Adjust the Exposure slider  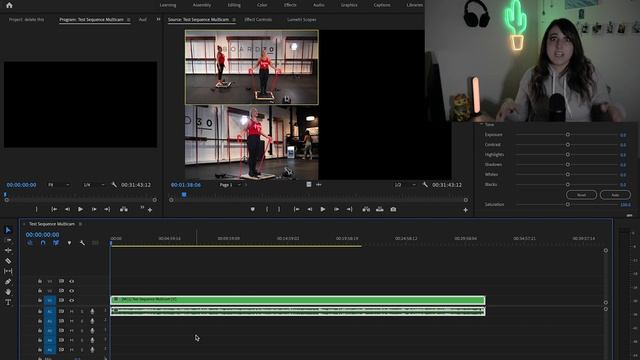click(567, 135)
